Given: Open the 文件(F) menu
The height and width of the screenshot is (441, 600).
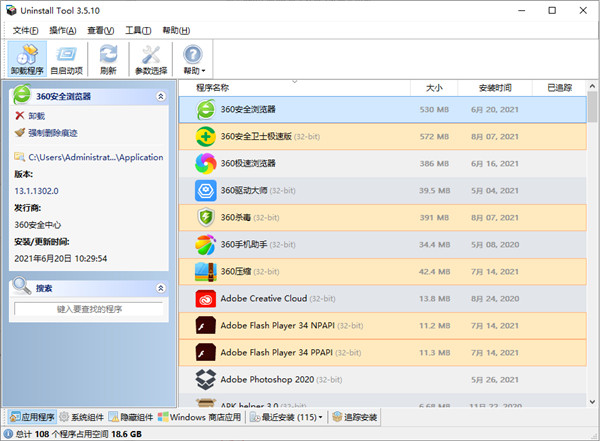Looking at the screenshot, I should (x=26, y=30).
